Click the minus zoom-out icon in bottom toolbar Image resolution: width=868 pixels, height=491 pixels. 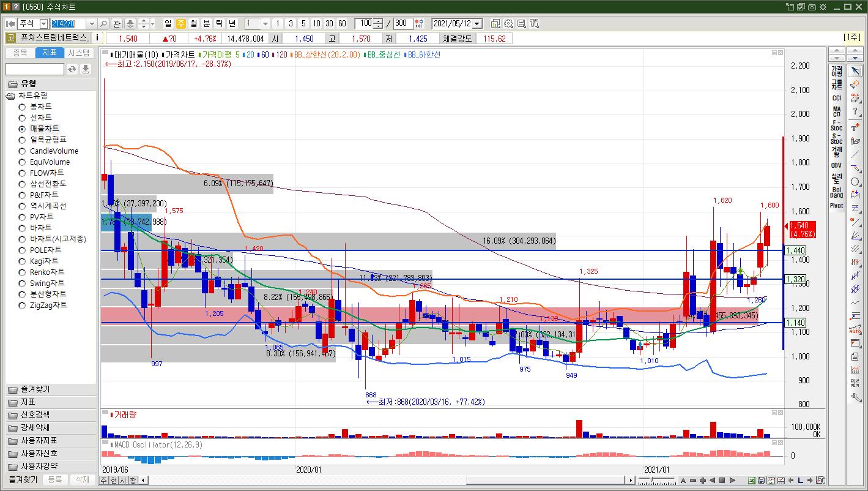tap(693, 480)
